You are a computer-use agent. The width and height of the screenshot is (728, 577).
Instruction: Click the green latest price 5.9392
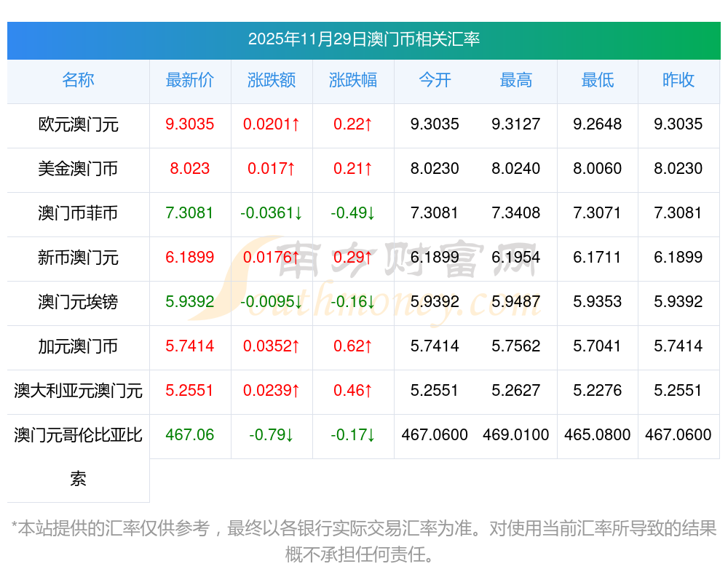189,301
